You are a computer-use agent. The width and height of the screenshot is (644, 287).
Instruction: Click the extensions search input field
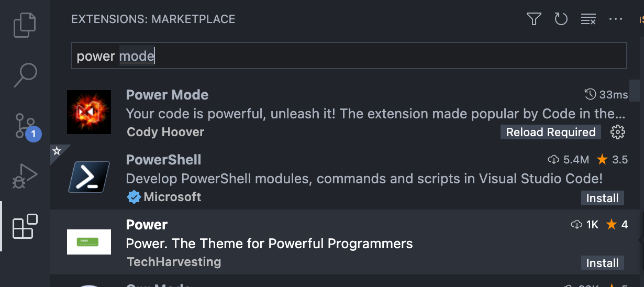349,56
